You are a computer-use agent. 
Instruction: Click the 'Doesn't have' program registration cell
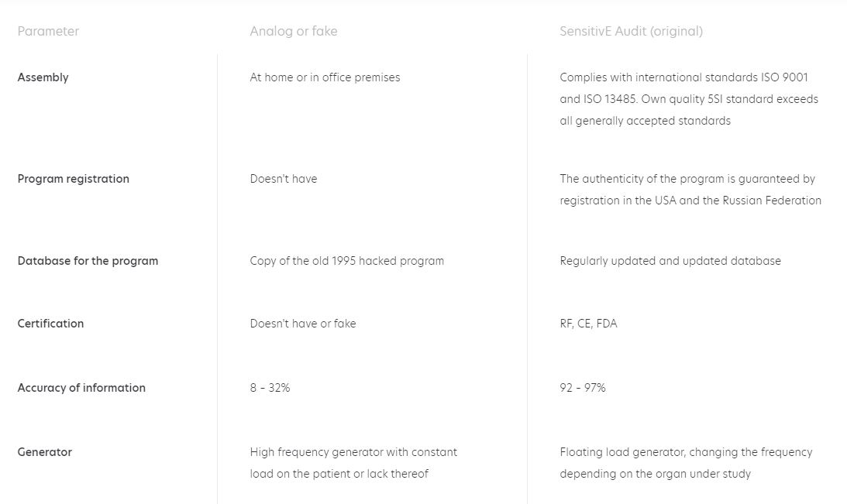point(283,179)
